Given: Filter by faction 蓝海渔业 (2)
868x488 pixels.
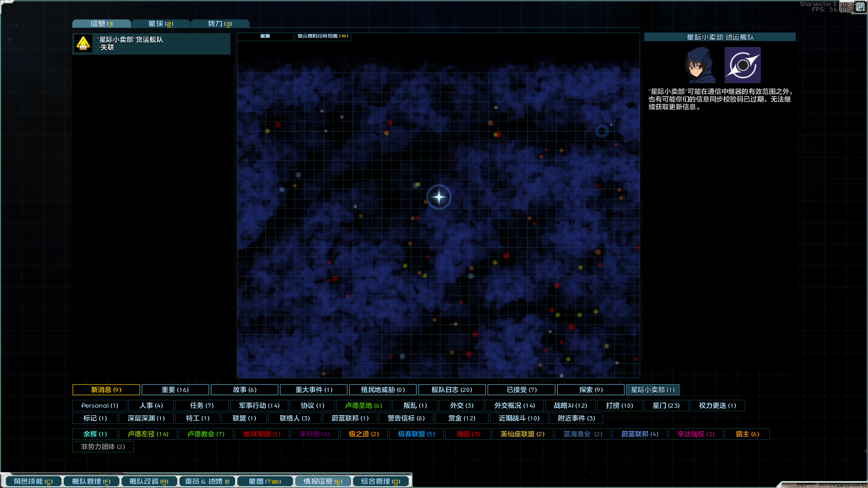Looking at the screenshot, I should pos(582,434).
